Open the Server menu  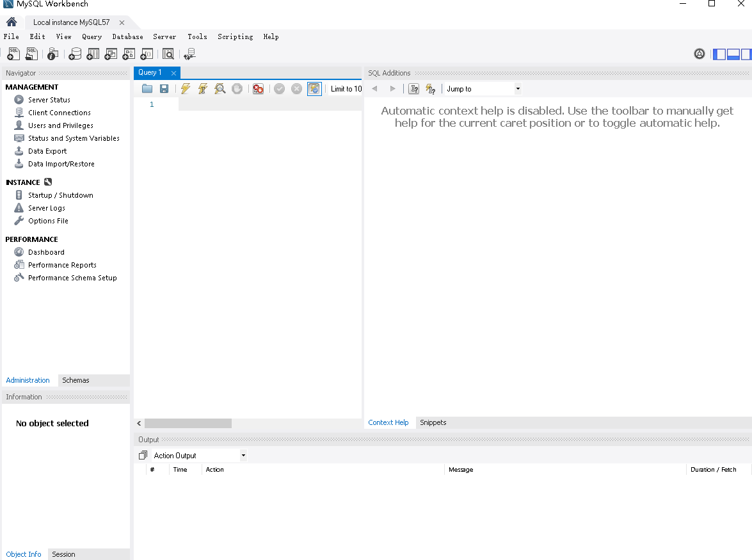(164, 36)
